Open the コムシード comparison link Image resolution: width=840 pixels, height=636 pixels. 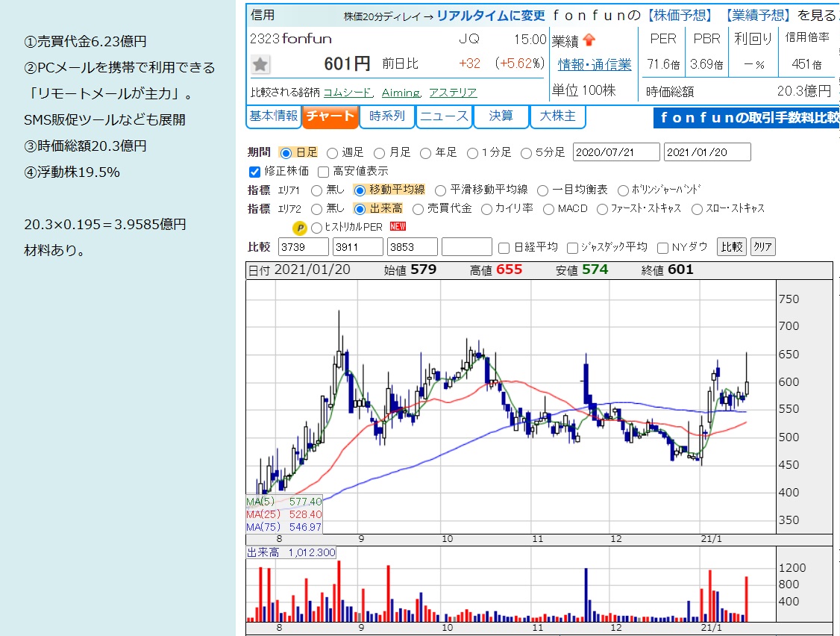[x=347, y=93]
